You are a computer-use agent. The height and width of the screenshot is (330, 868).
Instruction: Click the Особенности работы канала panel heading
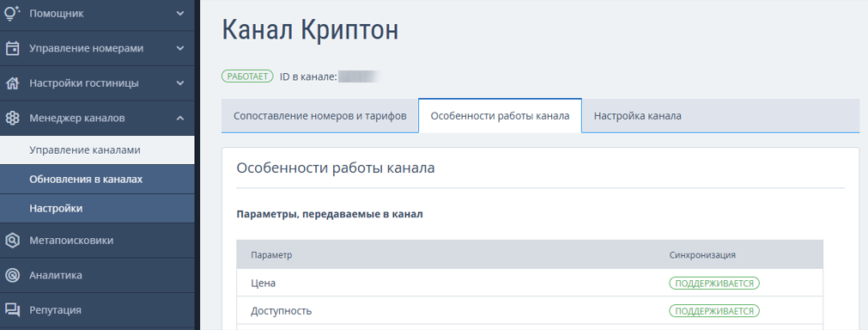[x=336, y=168]
